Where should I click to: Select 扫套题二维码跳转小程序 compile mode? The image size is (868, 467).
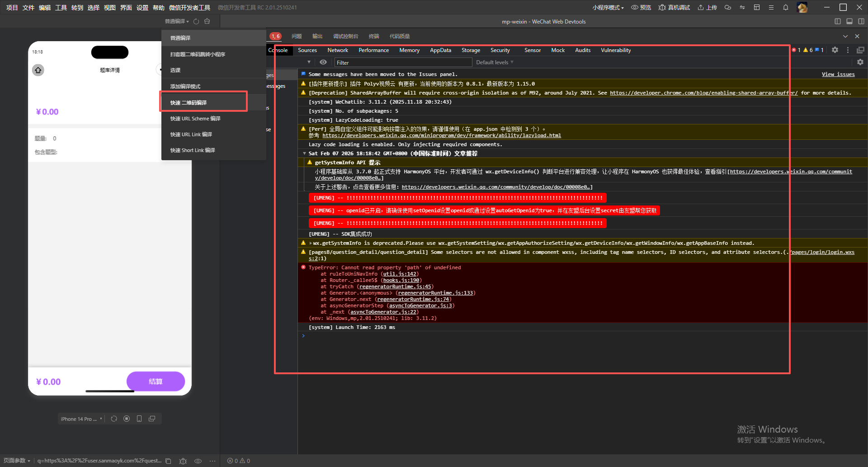[213, 54]
